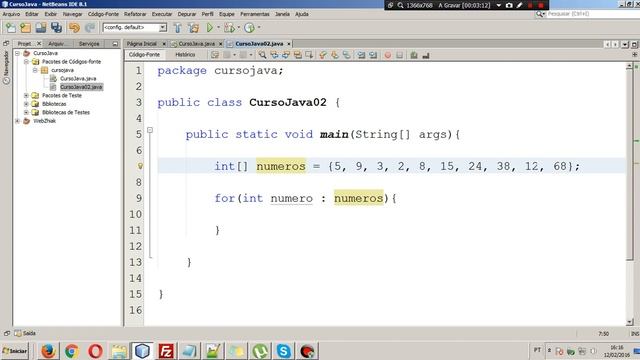Screen dimensions: 640x360
Task: Click the Redo arrow icon
Action: point(90,28)
